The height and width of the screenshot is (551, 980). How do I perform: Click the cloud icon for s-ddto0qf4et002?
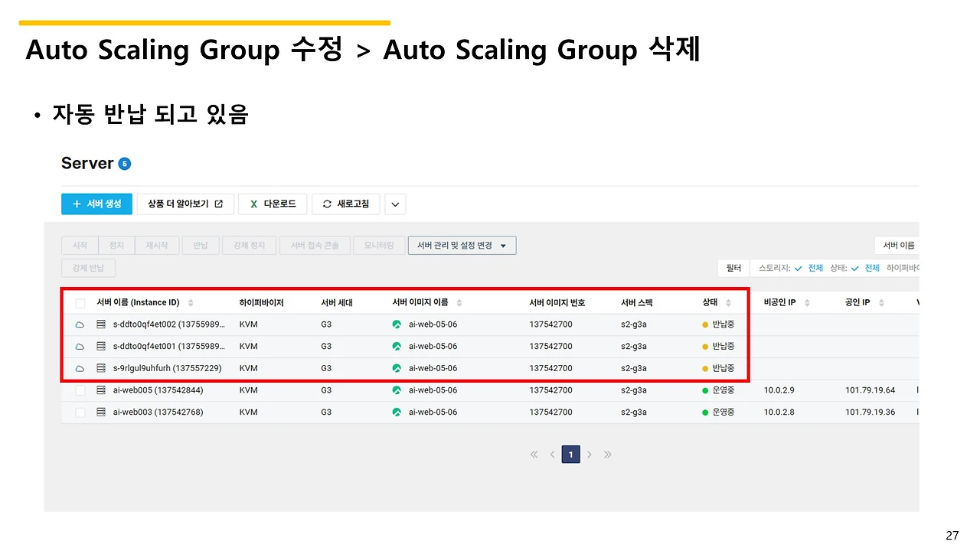tap(80, 324)
